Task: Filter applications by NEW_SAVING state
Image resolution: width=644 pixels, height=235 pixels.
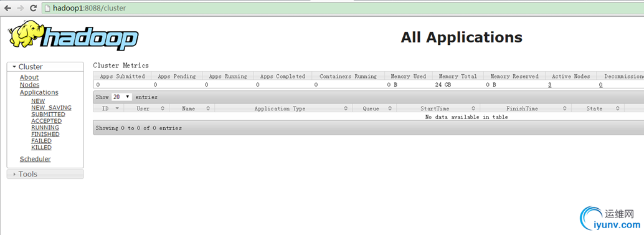Action: [x=51, y=108]
